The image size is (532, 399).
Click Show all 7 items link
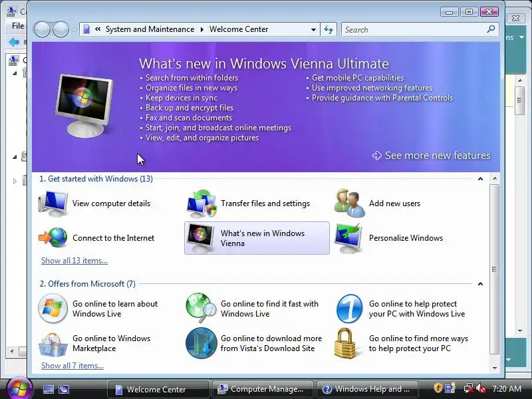tap(72, 366)
